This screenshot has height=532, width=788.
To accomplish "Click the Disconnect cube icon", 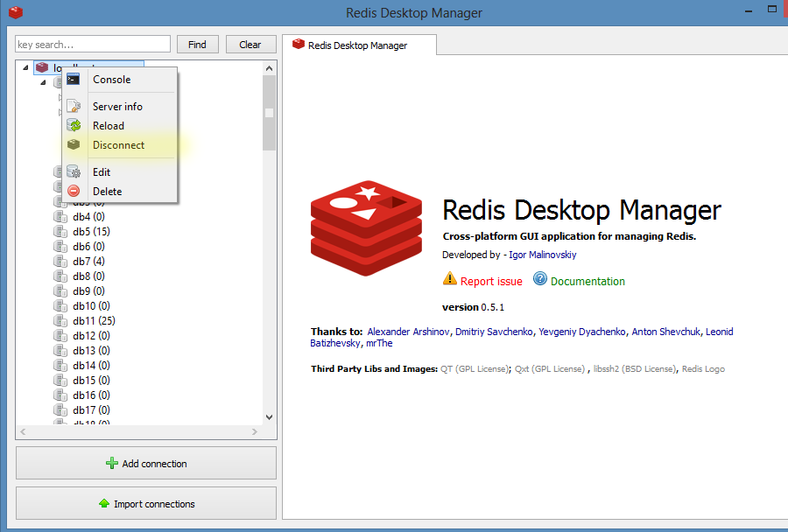I will tap(74, 144).
